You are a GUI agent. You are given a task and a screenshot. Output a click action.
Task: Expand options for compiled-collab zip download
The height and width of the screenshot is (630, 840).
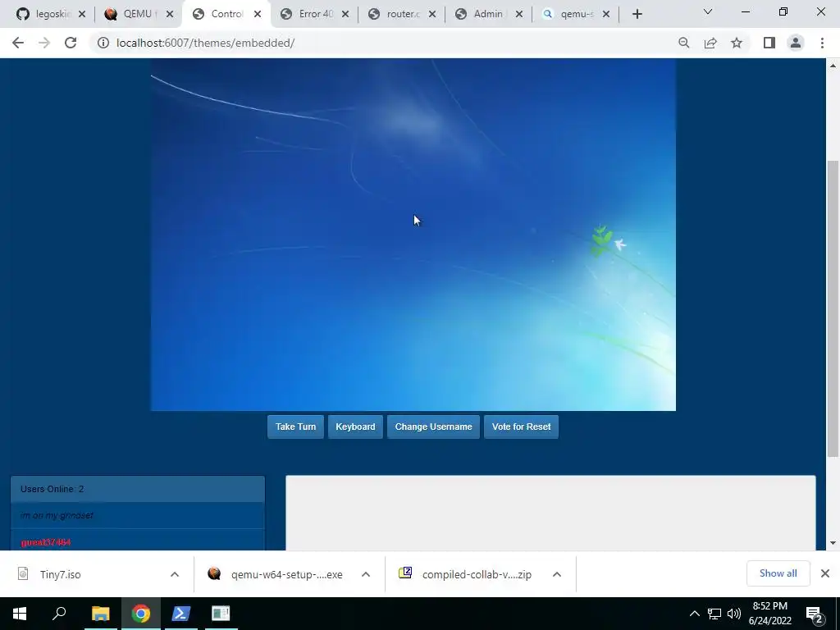(557, 574)
